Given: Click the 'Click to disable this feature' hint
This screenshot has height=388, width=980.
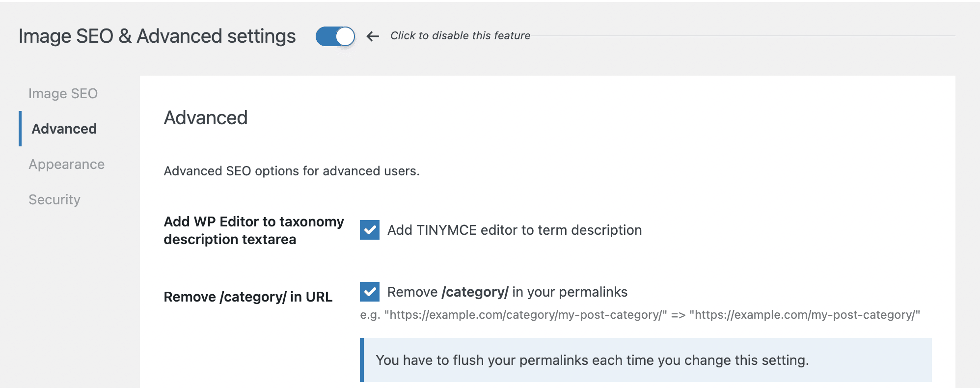Looking at the screenshot, I should tap(460, 36).
